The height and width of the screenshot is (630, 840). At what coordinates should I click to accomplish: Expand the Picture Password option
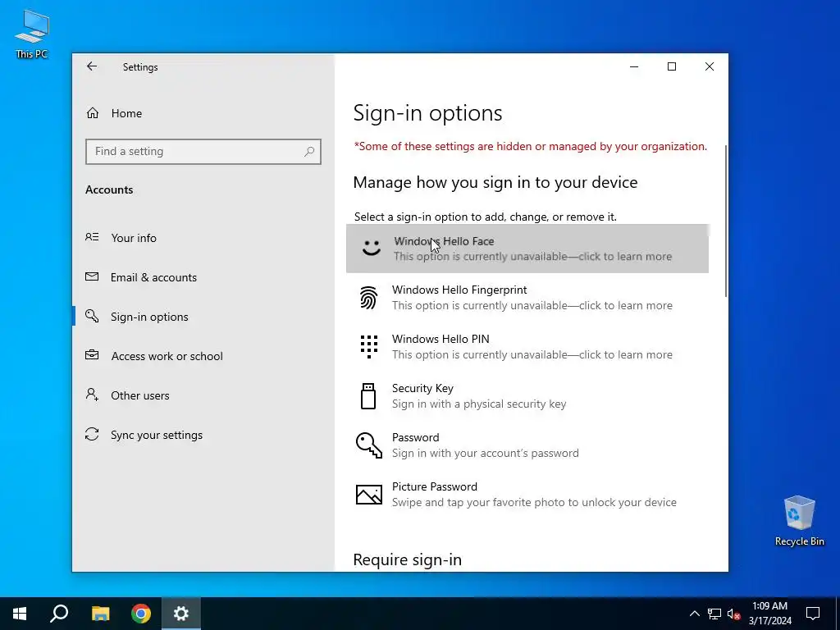527,495
